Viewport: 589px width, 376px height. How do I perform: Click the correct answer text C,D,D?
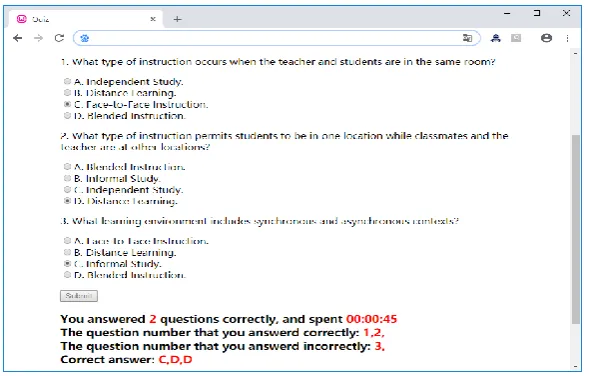(175, 359)
